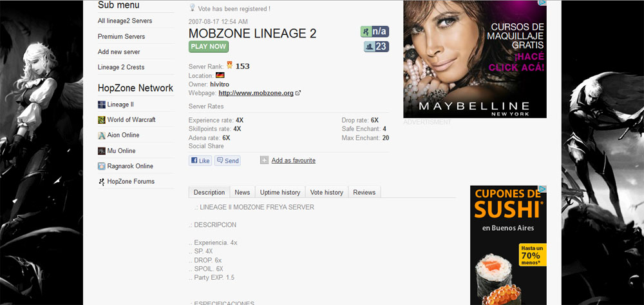Click the 23 votes counter badge

coord(376,47)
